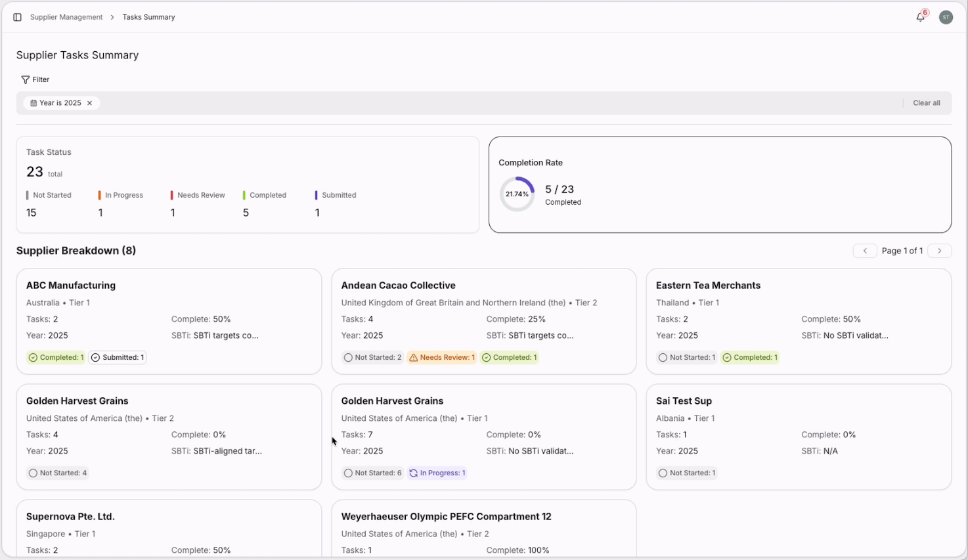Click the 5 / 23 completed figure
Image resolution: width=968 pixels, height=560 pixels.
coord(560,189)
